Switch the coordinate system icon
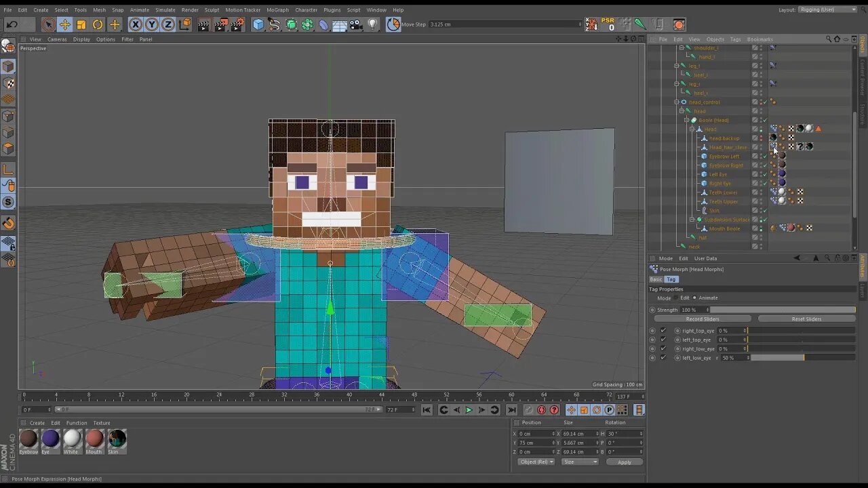Screen dimensions: 868x488 click(185, 24)
